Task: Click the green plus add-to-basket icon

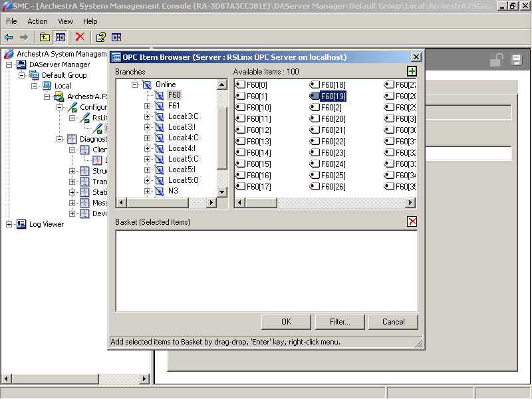Action: coord(412,71)
